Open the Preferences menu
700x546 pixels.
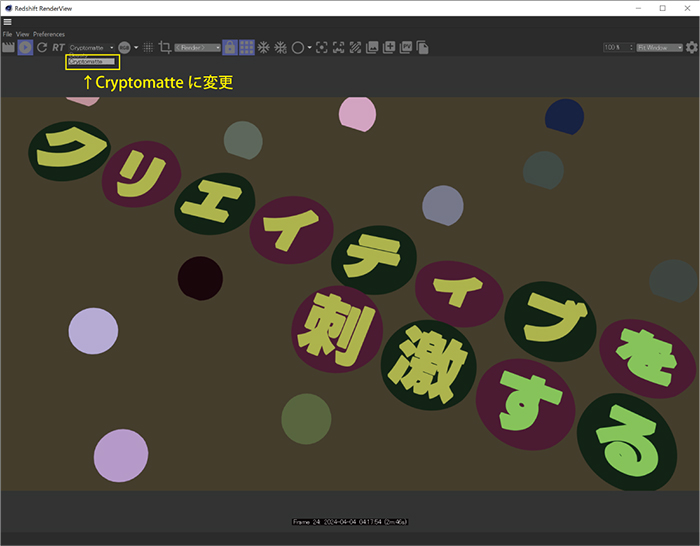pos(49,34)
